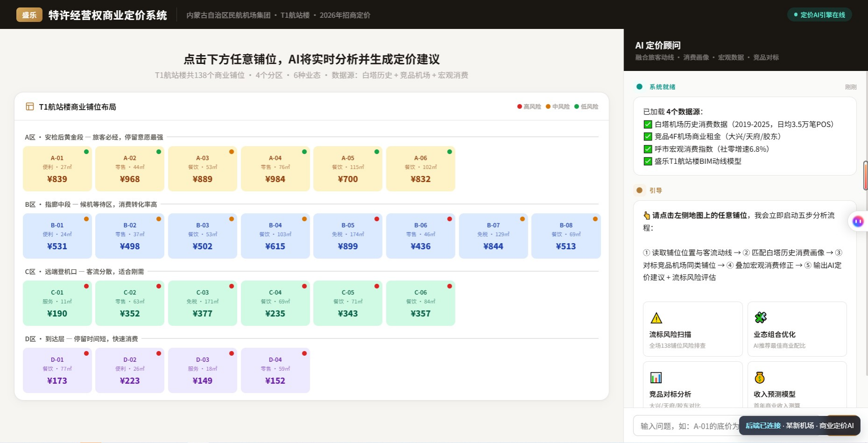Select shop D-03 服务 18㎡
This screenshot has height=443, width=868.
pos(203,370)
